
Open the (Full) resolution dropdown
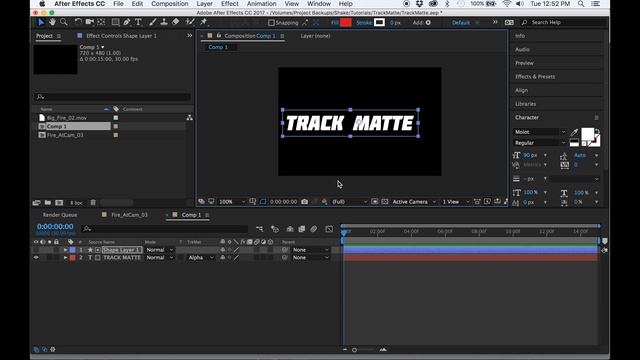pos(349,202)
